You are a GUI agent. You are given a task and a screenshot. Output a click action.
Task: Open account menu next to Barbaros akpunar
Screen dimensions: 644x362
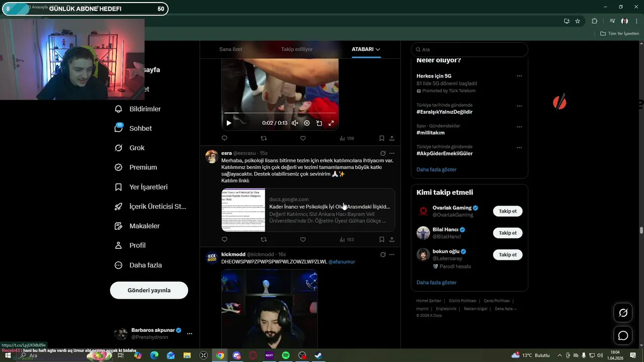coord(190,333)
